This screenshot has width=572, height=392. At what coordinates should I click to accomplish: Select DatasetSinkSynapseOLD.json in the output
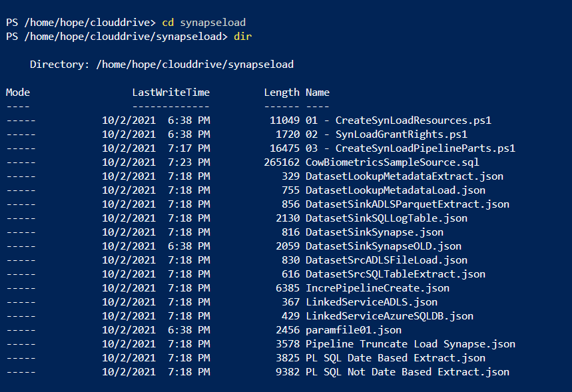pyautogui.click(x=384, y=246)
